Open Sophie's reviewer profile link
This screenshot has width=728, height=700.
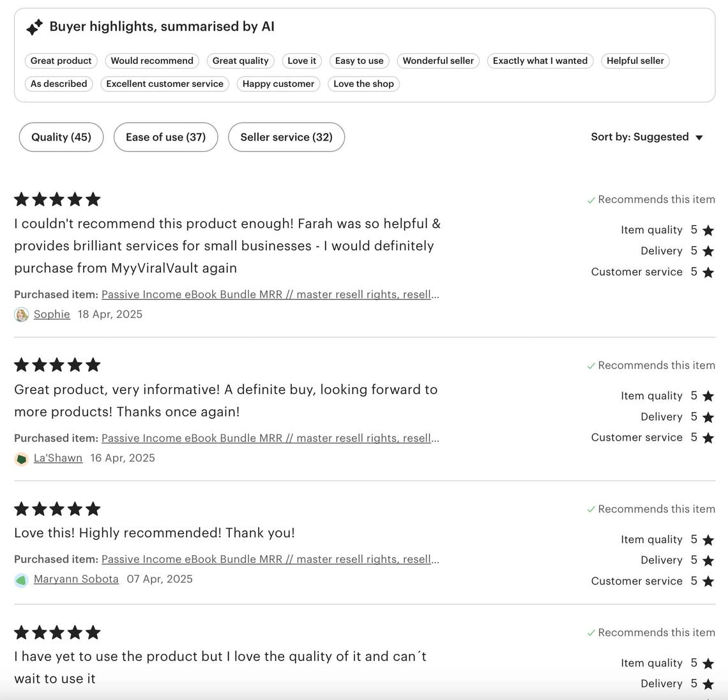(52, 314)
